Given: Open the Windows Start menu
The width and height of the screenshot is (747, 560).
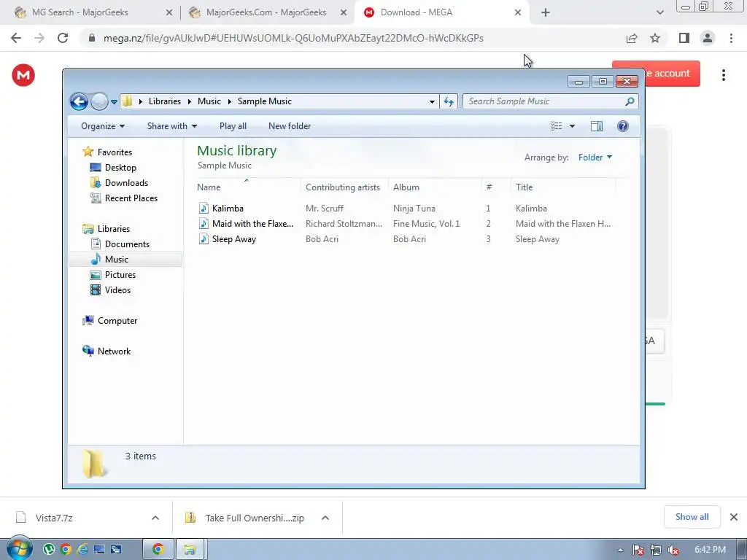Looking at the screenshot, I should (19, 549).
